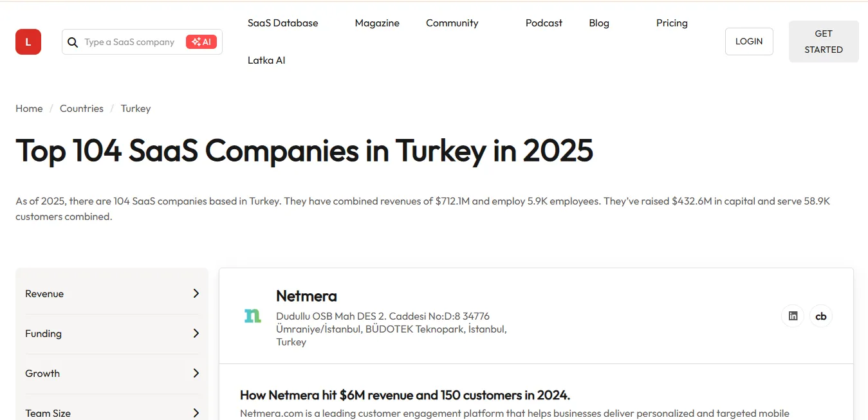Click the LOGIN button
Image resolution: width=868 pixels, height=420 pixels.
749,41
